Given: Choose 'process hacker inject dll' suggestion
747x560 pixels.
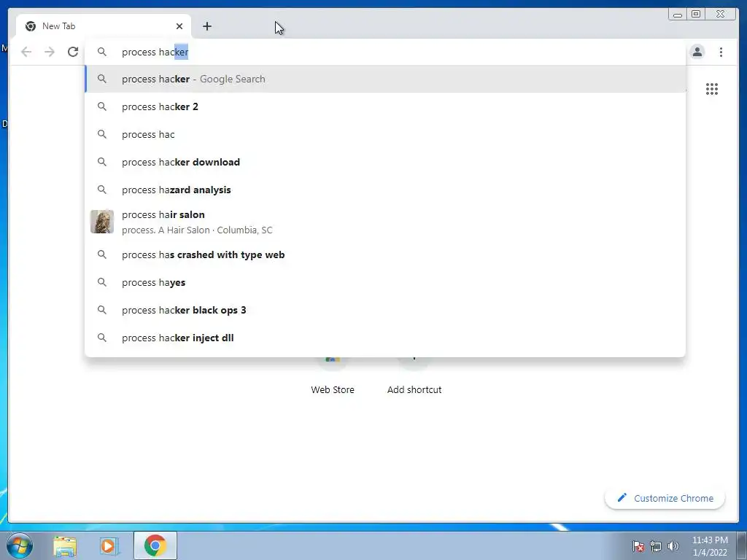Looking at the screenshot, I should pos(385,338).
